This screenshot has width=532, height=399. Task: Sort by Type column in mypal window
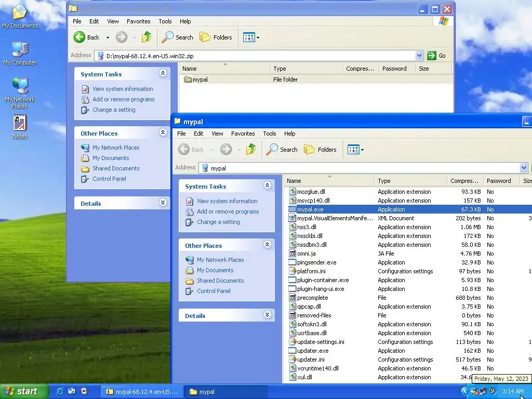click(410, 180)
